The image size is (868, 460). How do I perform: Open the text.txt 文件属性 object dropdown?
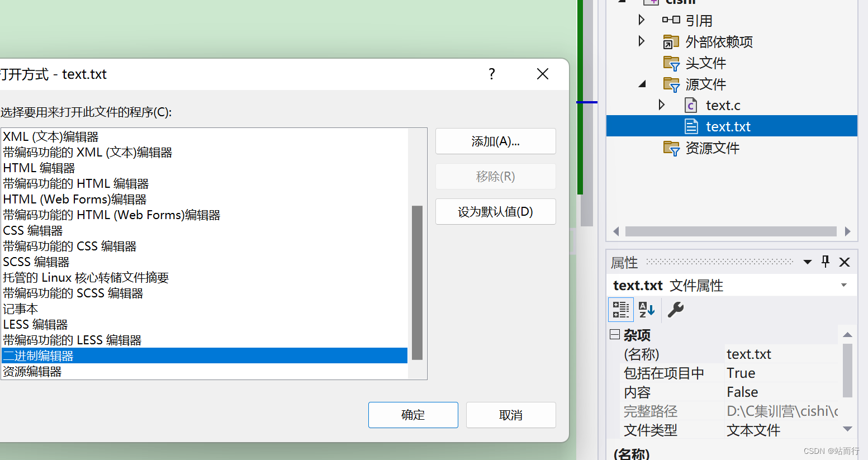tap(844, 285)
